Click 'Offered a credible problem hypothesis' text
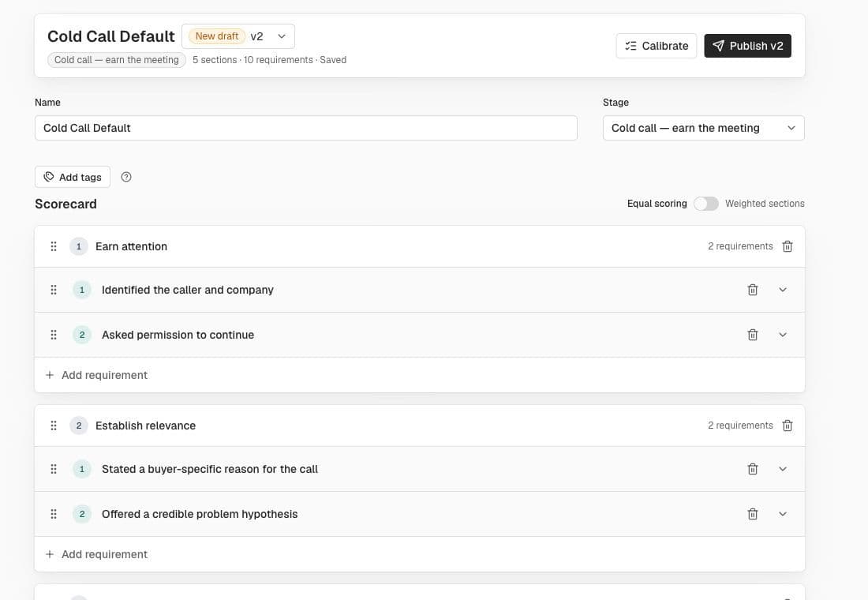Viewport: 868px width, 600px height. (200, 514)
